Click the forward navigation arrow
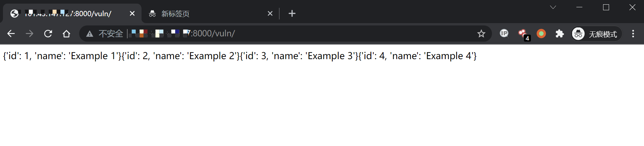 [x=30, y=34]
